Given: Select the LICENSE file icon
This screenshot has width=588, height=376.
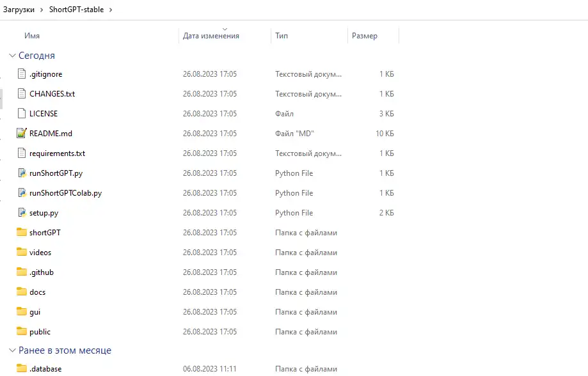Looking at the screenshot, I should point(22,114).
